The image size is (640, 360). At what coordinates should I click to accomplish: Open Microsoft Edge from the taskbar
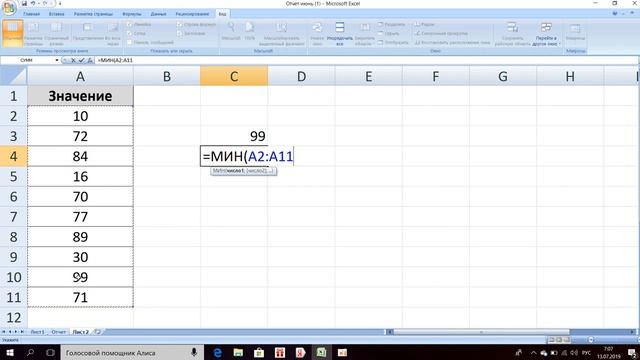click(x=217, y=352)
